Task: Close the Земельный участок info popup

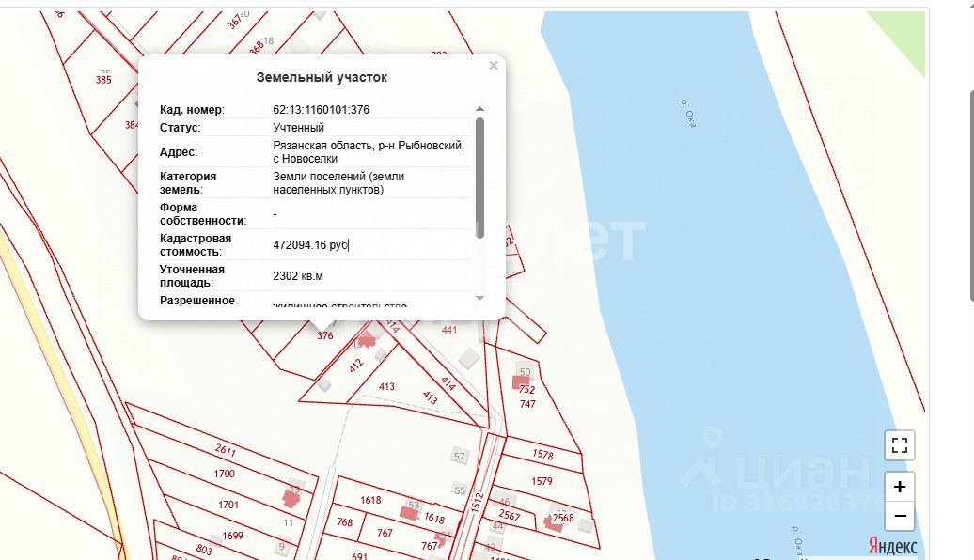Action: (494, 66)
